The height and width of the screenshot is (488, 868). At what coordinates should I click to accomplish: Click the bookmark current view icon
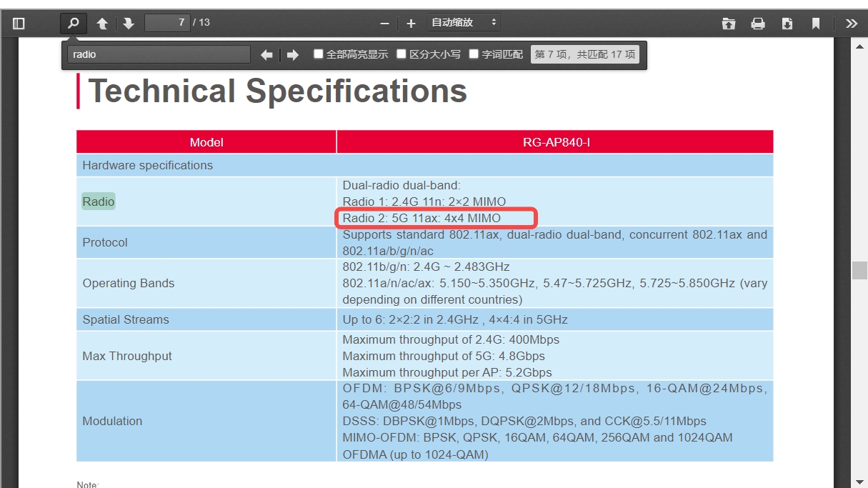(x=816, y=24)
